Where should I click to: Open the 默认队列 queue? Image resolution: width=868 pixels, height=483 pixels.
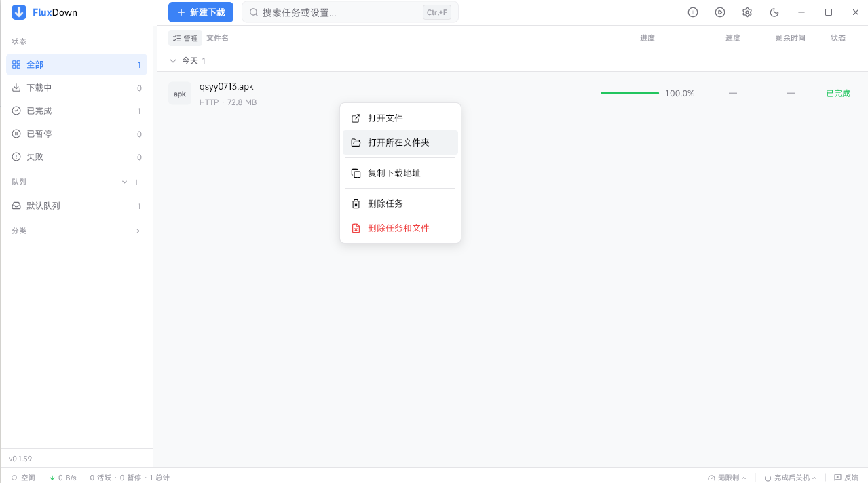[77, 206]
